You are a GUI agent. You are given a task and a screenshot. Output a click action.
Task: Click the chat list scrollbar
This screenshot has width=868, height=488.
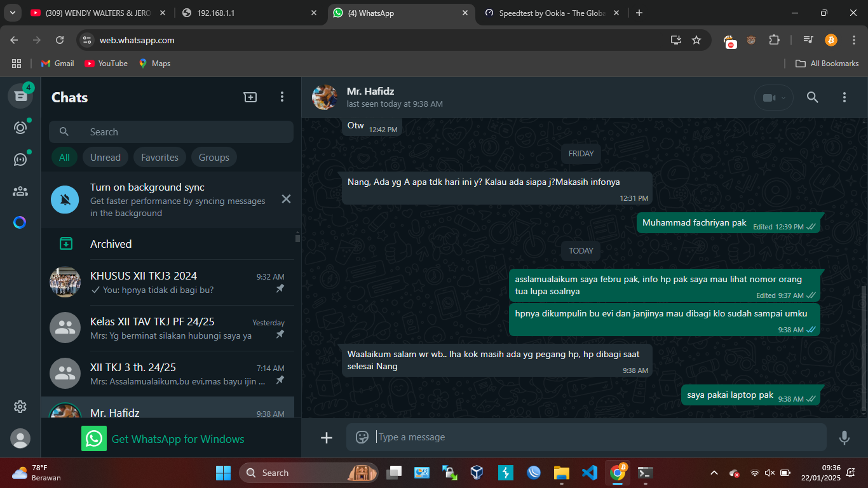pyautogui.click(x=297, y=238)
